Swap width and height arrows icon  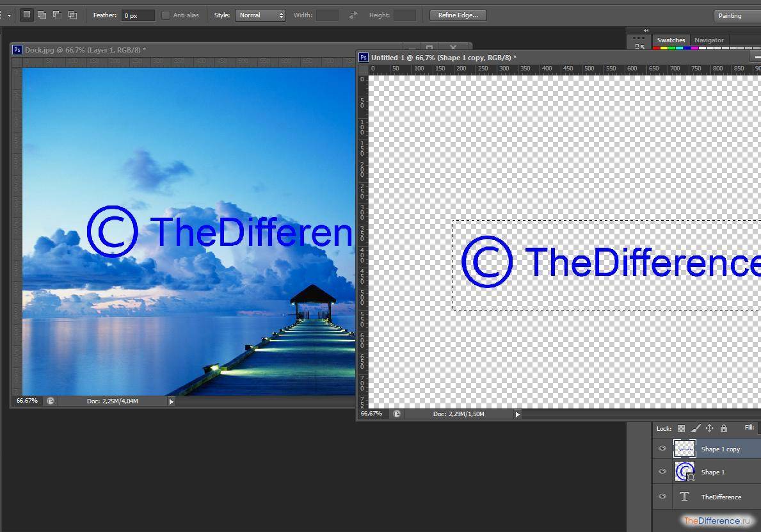click(353, 15)
